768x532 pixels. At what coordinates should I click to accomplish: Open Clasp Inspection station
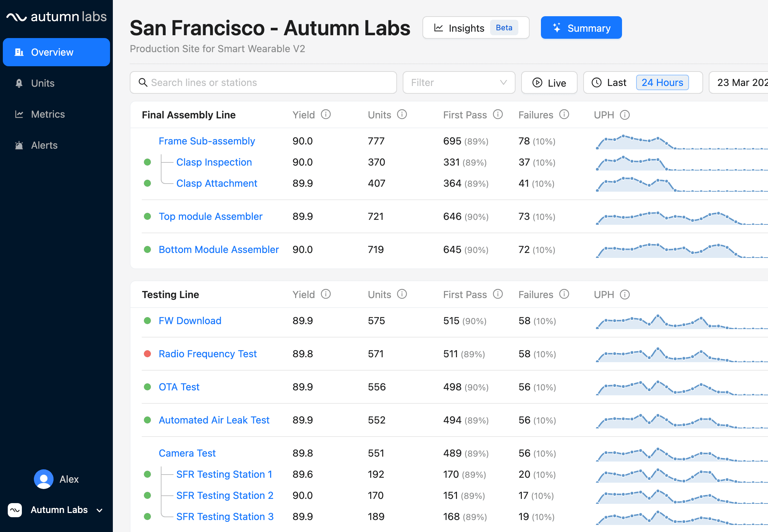(214, 162)
